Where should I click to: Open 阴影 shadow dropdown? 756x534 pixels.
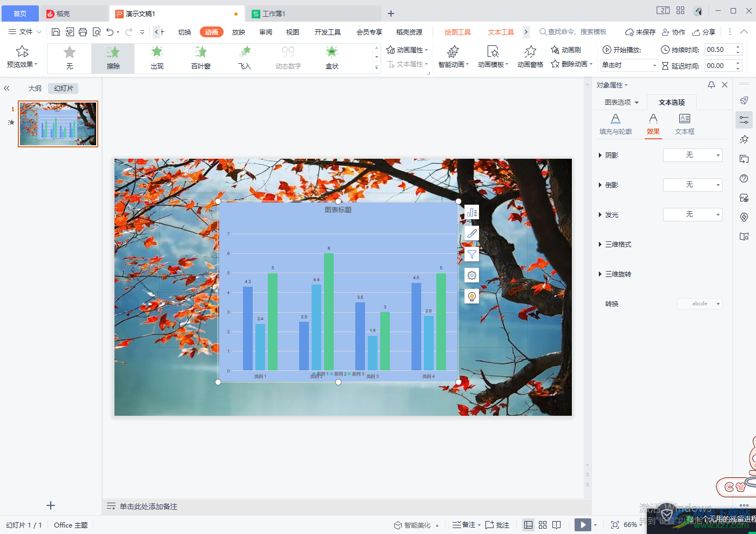point(693,155)
